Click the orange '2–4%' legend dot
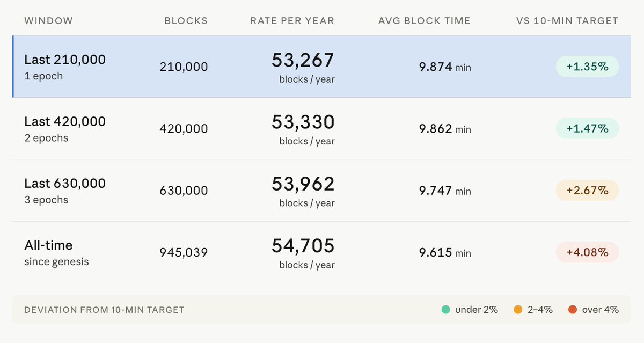This screenshot has width=644, height=343. 518,310
